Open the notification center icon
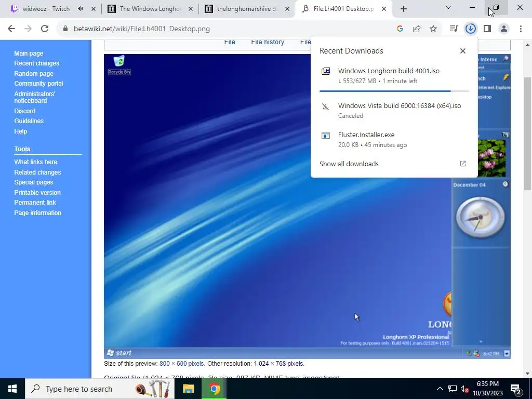 [516, 389]
